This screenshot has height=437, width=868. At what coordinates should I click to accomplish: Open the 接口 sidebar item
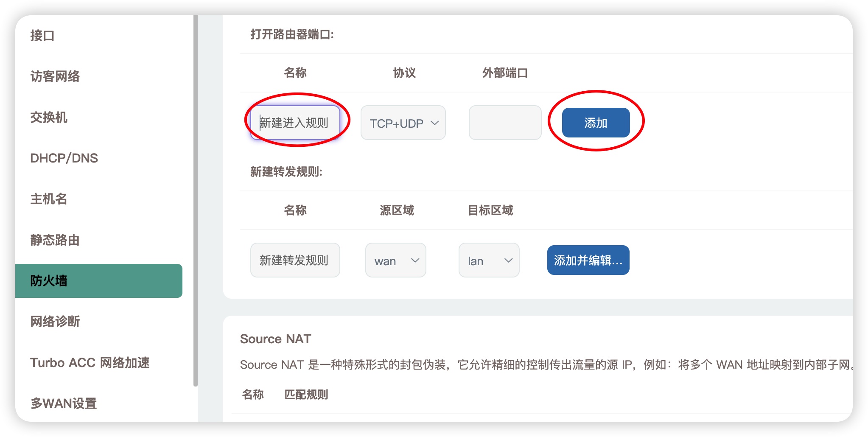pos(42,36)
